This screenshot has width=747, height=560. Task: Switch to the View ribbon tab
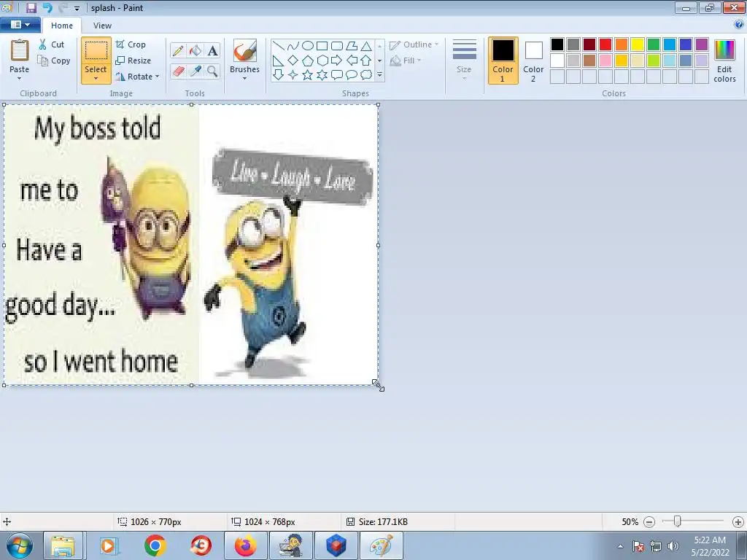(102, 26)
